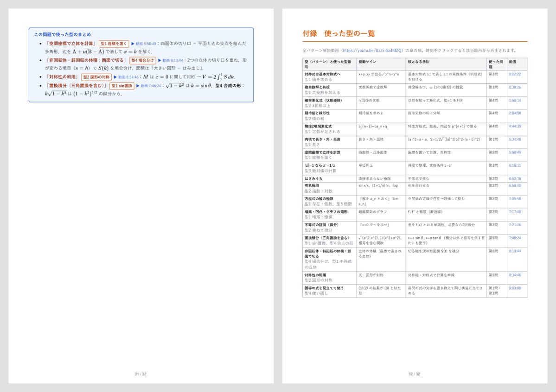Screen dimensions: 556x392
Task: Click the '型2 図形の対称' tag
Action: [96, 77]
